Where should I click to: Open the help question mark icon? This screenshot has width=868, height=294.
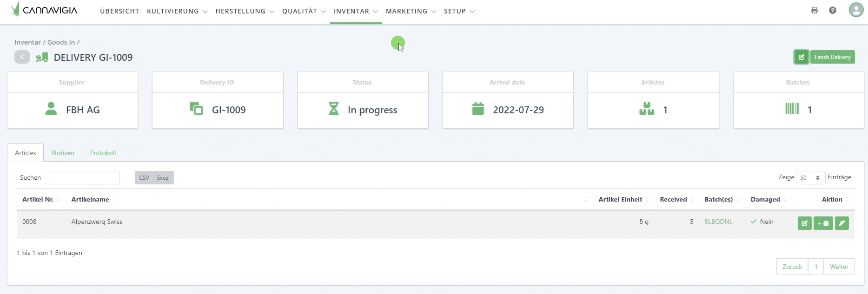pos(832,10)
